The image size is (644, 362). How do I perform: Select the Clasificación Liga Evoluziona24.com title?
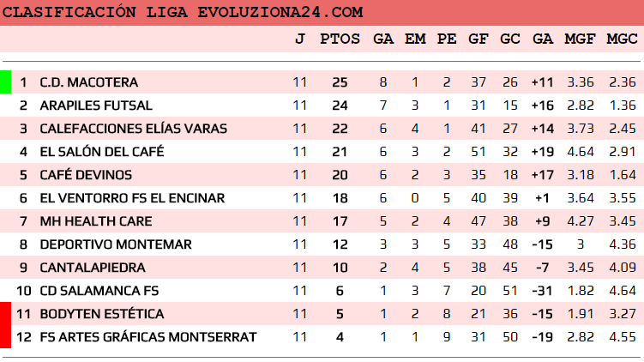tap(184, 12)
